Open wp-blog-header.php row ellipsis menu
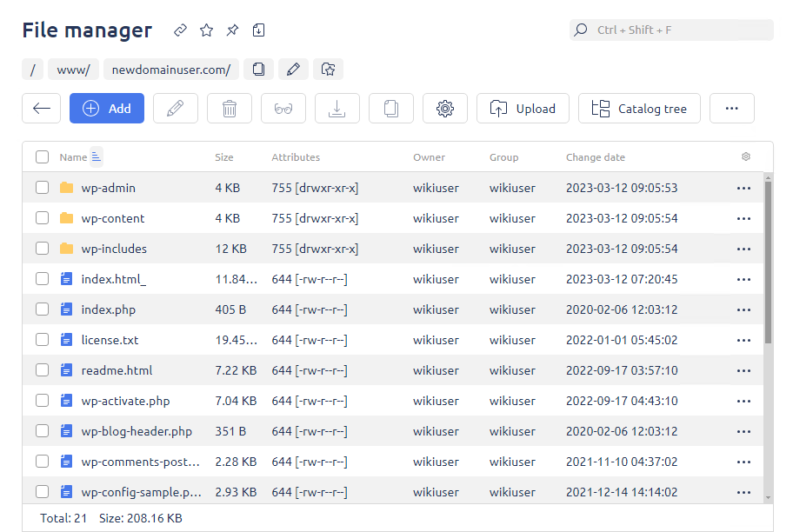Screen dimensions: 793x532 [743, 431]
